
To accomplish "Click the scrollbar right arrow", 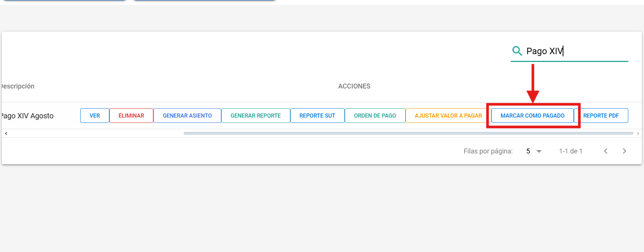I will click(x=638, y=133).
